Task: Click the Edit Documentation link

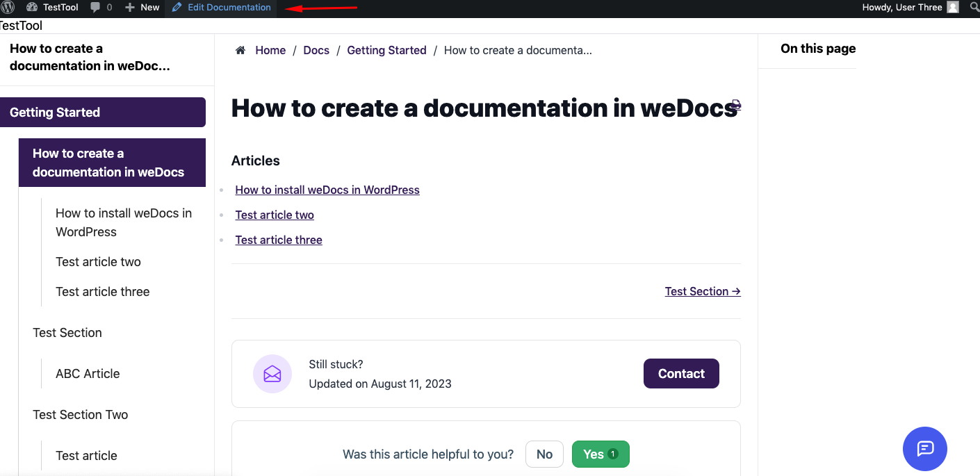Action: tap(221, 8)
